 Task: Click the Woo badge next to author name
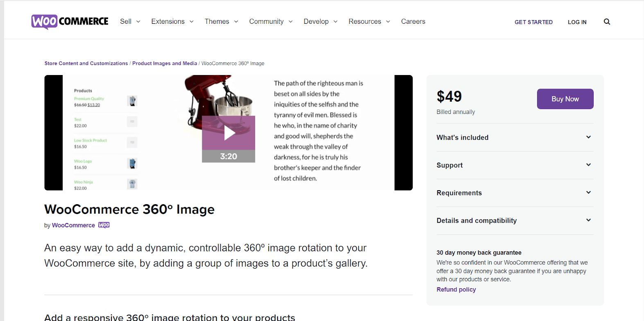pos(104,225)
